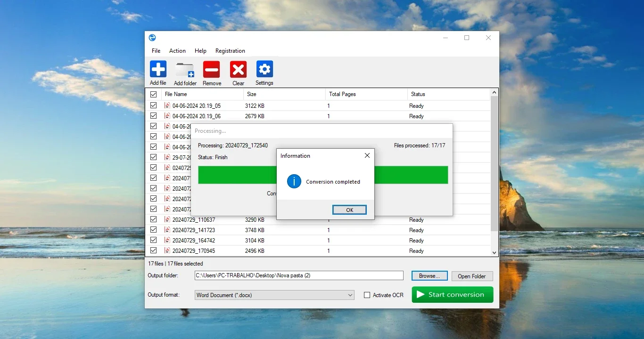Open Settings gear icon in toolbar

click(x=264, y=69)
